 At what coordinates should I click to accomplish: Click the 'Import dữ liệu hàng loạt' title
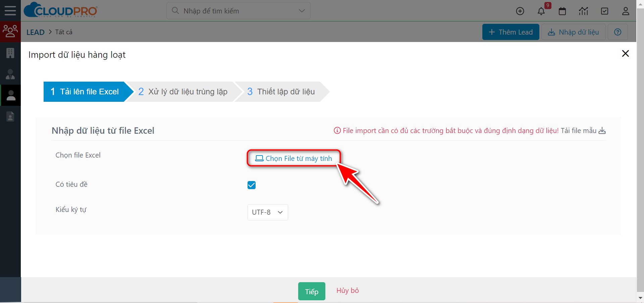[x=77, y=55]
